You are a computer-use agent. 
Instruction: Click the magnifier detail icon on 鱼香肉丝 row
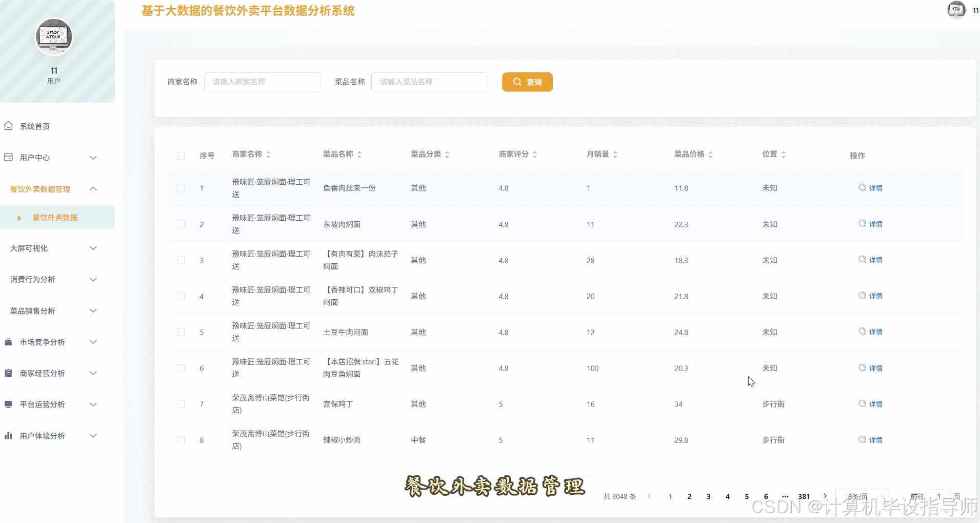[861, 188]
